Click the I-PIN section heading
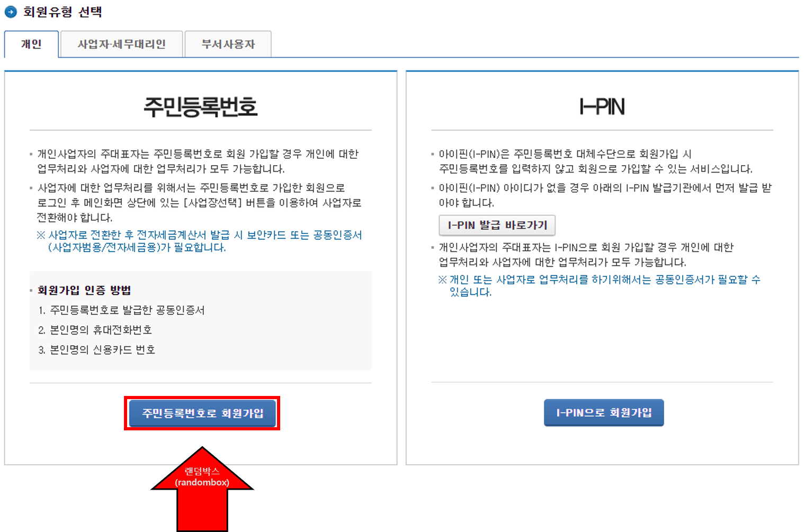The height and width of the screenshot is (532, 804). click(602, 107)
